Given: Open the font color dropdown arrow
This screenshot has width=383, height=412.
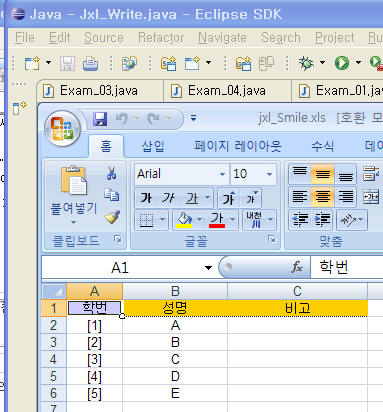Looking at the screenshot, I should point(233,220).
